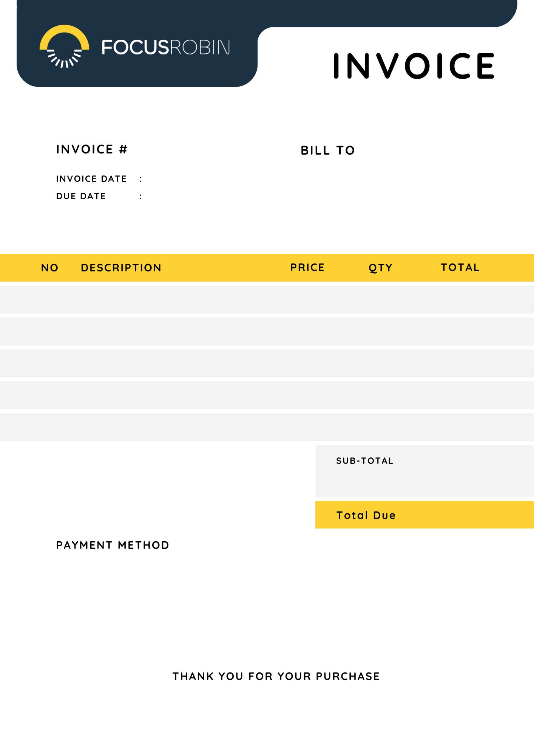This screenshot has width=534, height=756.
Task: Click the INVOICE DATE label
Action: (91, 179)
